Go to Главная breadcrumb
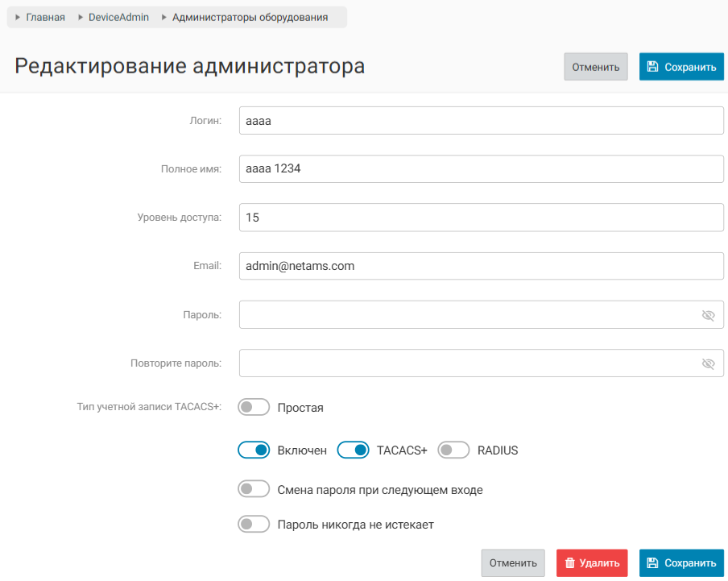 (x=45, y=17)
